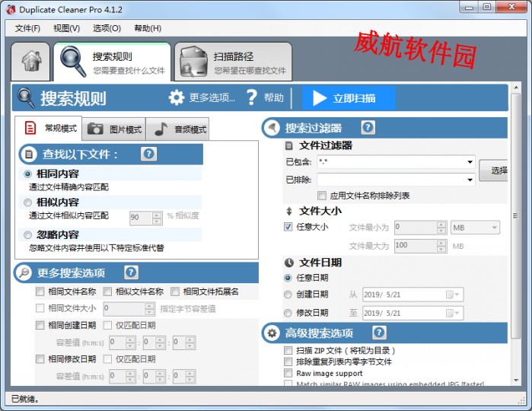Screen dimensions: 532x411
Task: Enable the 相似文件名称 checkbox
Action: (x=107, y=292)
